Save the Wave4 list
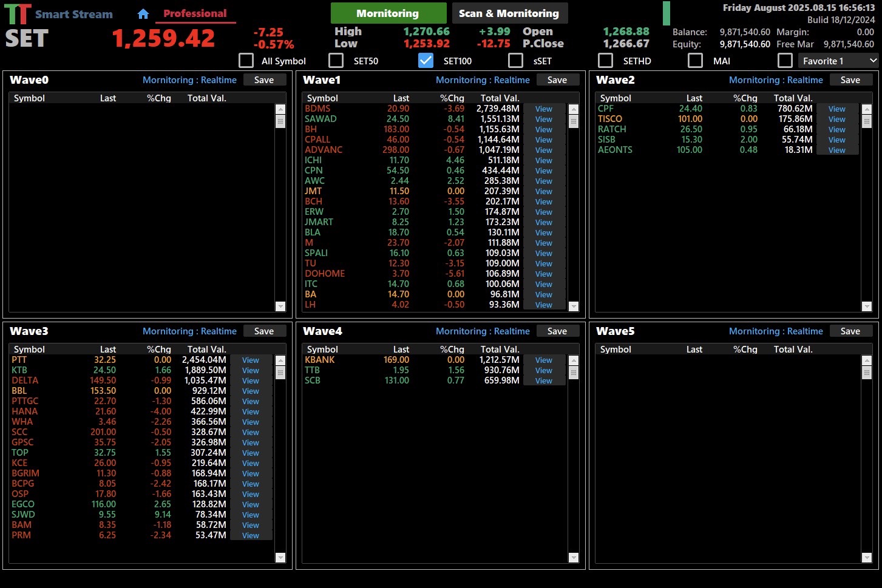The height and width of the screenshot is (588, 882). [557, 331]
